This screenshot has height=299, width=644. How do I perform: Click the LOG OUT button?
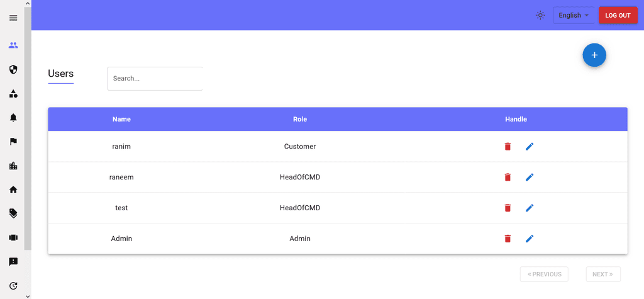click(618, 15)
